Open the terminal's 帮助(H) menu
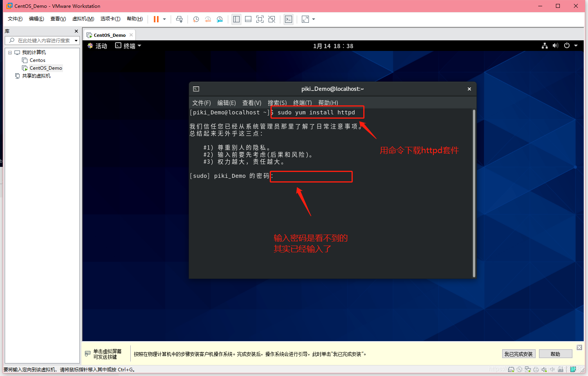This screenshot has width=588, height=376. click(328, 103)
